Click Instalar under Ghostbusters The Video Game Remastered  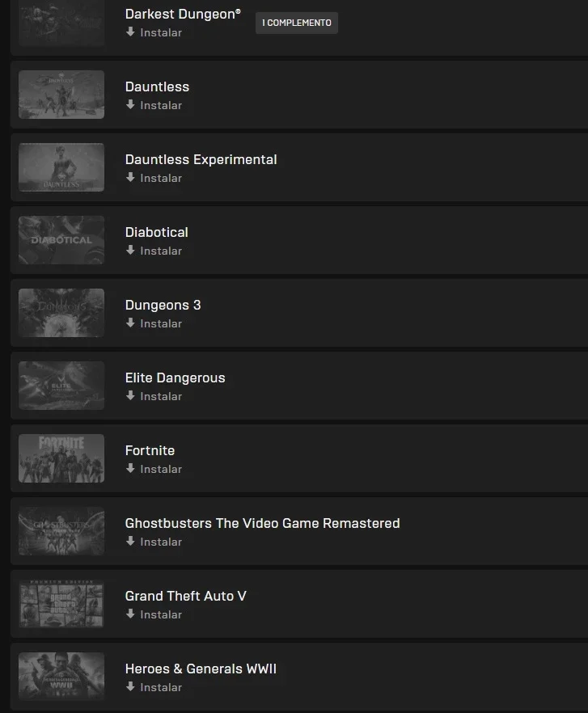161,542
